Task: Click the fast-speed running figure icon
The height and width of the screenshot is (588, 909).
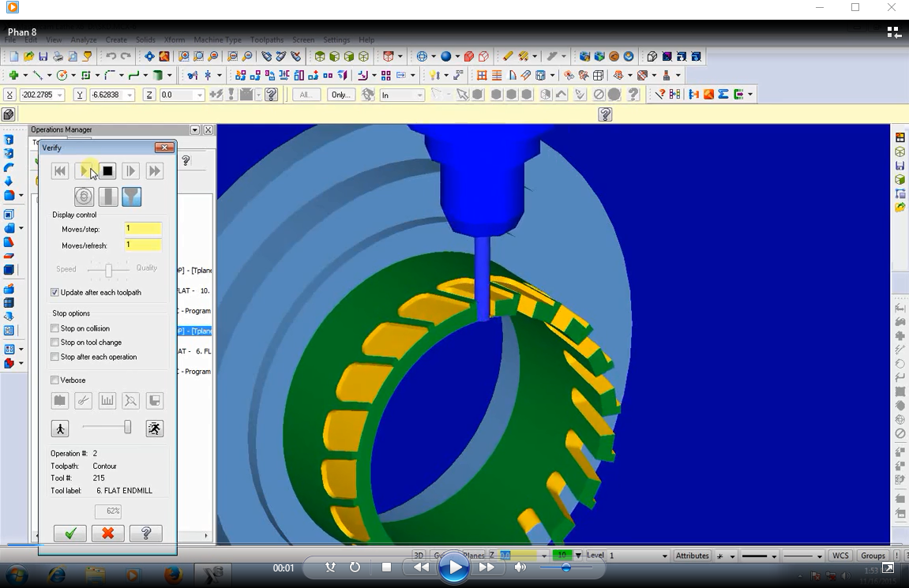Action: [154, 429]
